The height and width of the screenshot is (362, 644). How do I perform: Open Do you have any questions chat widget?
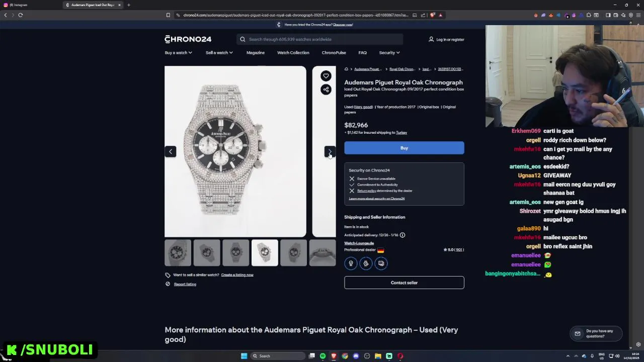point(596,333)
